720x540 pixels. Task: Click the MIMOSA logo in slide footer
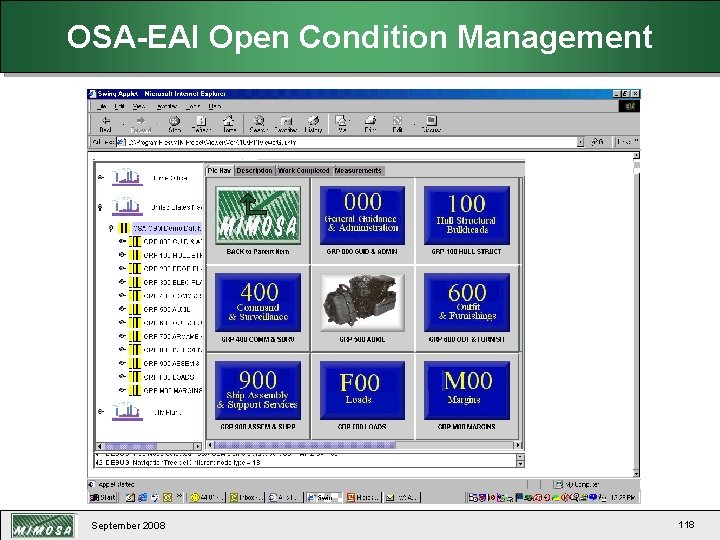(43, 527)
